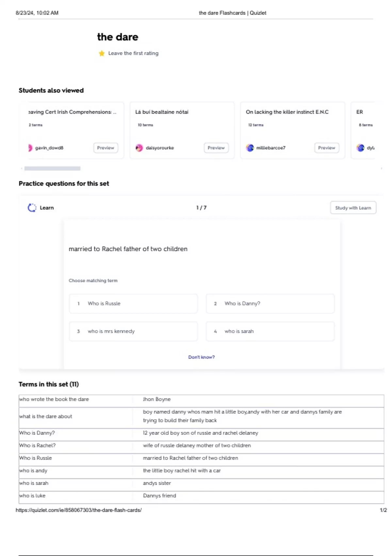This screenshot has height=556, width=392.
Task: Select answer option 'Who is Russle'
Action: coord(133,304)
